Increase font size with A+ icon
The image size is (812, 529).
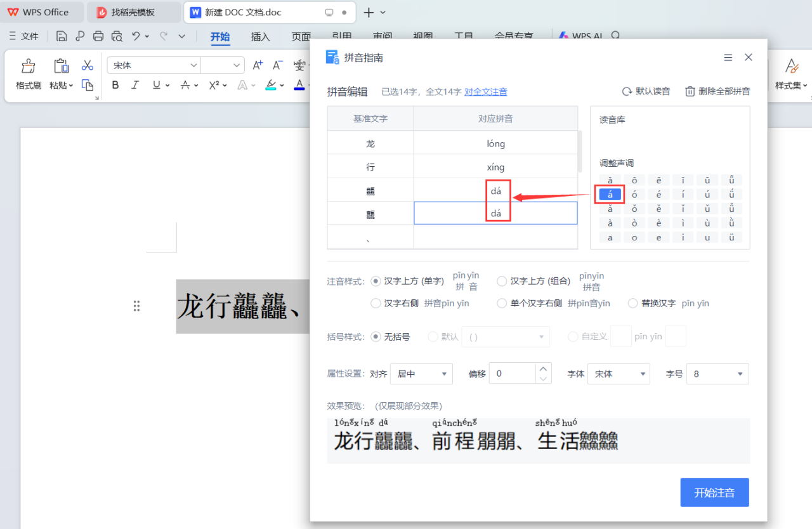[x=258, y=65]
